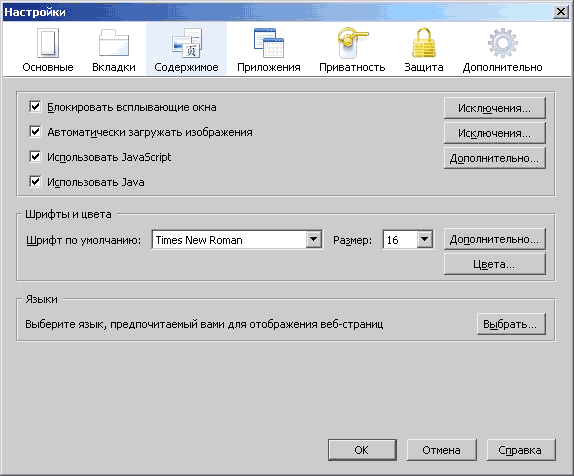574x476 pixels.
Task: Disable Использовать JavaScript checkbox
Action: pos(35,157)
